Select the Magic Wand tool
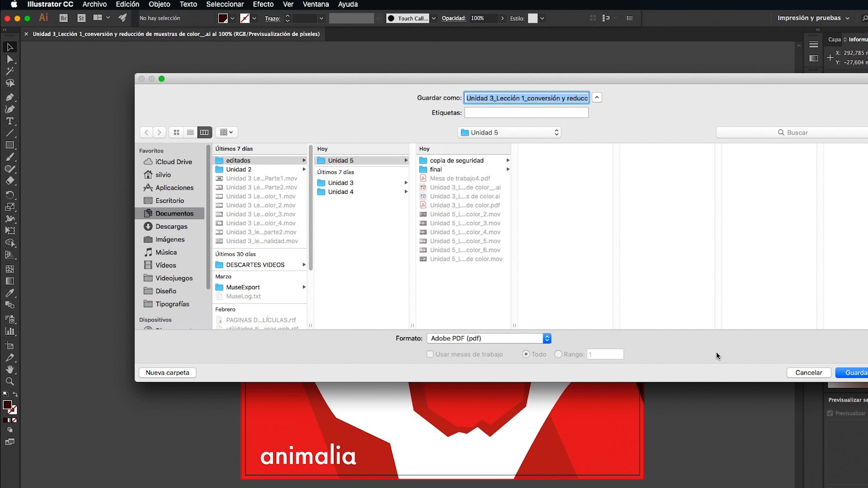The height and width of the screenshot is (488, 868). tap(10, 71)
